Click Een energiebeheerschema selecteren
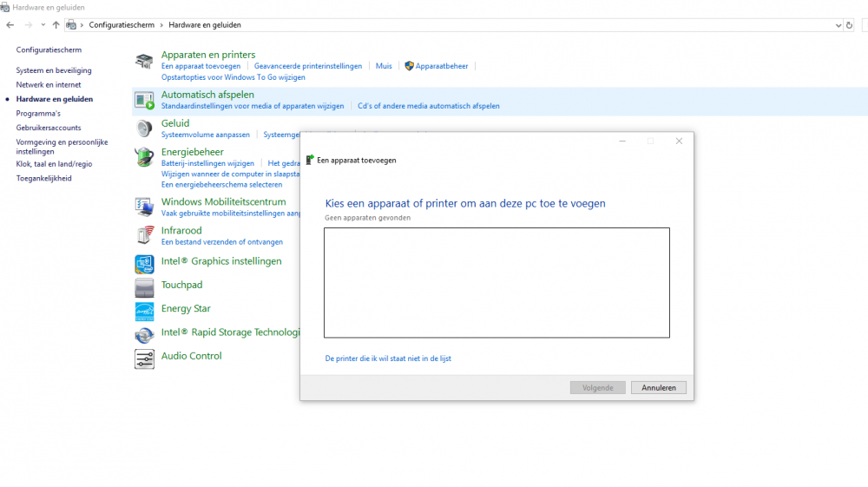 221,185
